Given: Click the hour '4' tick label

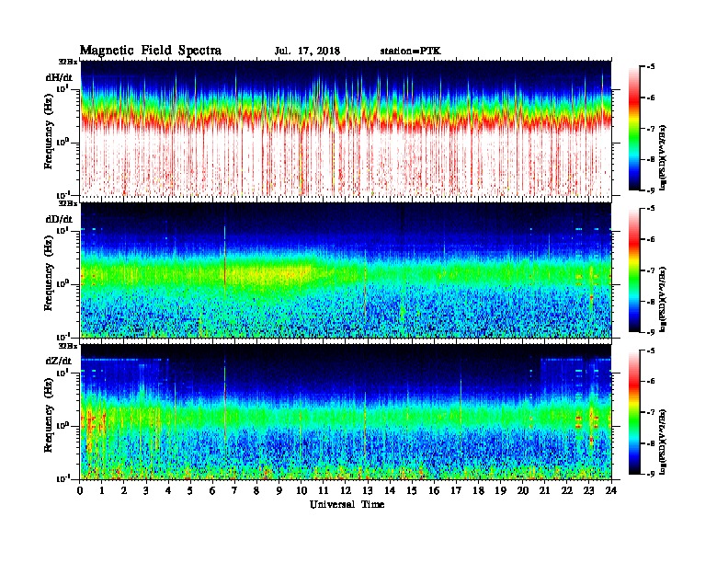Looking at the screenshot, I should (168, 490).
